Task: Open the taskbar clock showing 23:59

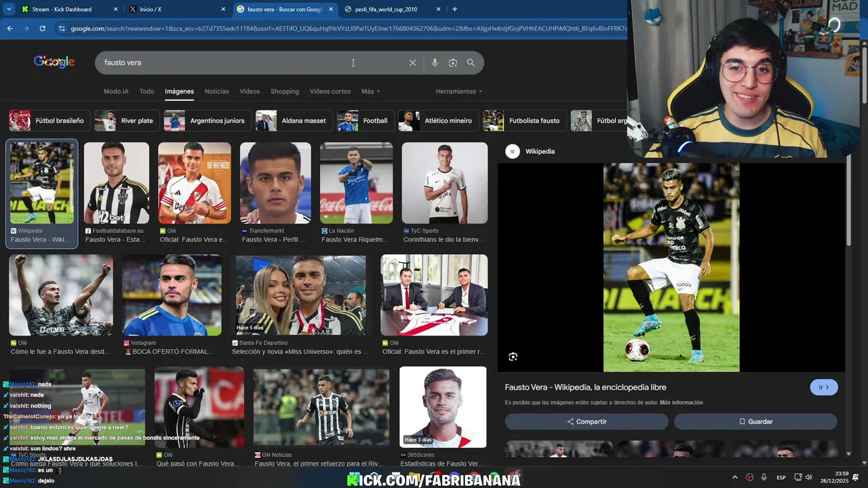Action: coord(836,477)
